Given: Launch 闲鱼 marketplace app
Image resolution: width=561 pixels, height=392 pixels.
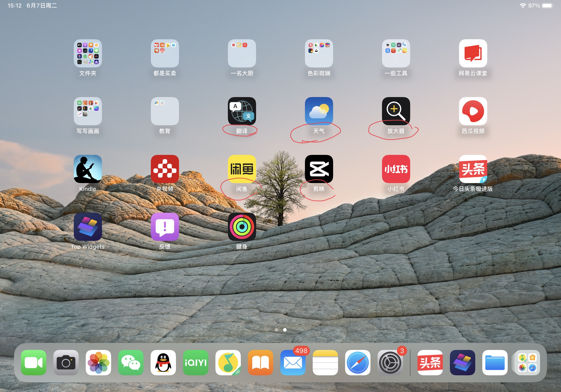Looking at the screenshot, I should [x=242, y=169].
